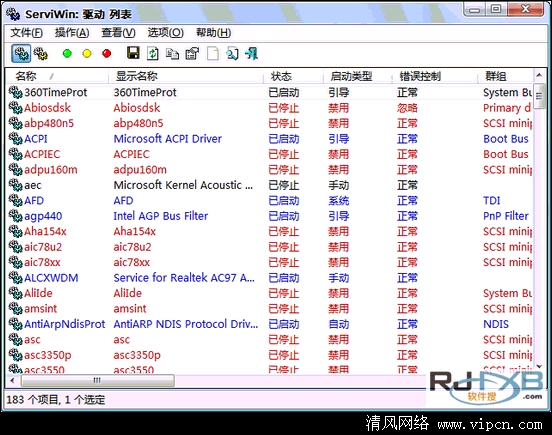The height and width of the screenshot is (435, 552).
Task: Sort by 启动类型 column header
Action: (x=358, y=76)
